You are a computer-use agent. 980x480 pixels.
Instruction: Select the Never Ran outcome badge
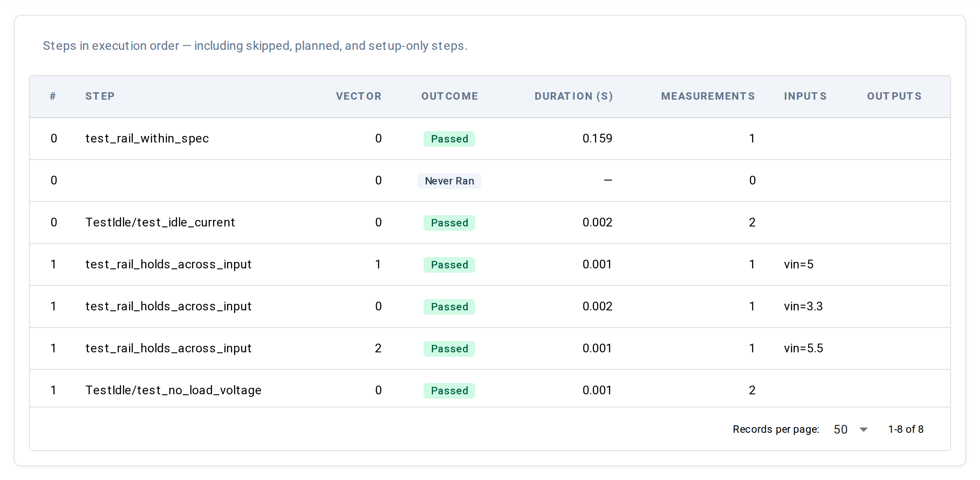(x=449, y=181)
